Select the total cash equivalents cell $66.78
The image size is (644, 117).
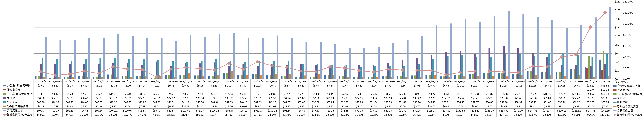point(605,94)
